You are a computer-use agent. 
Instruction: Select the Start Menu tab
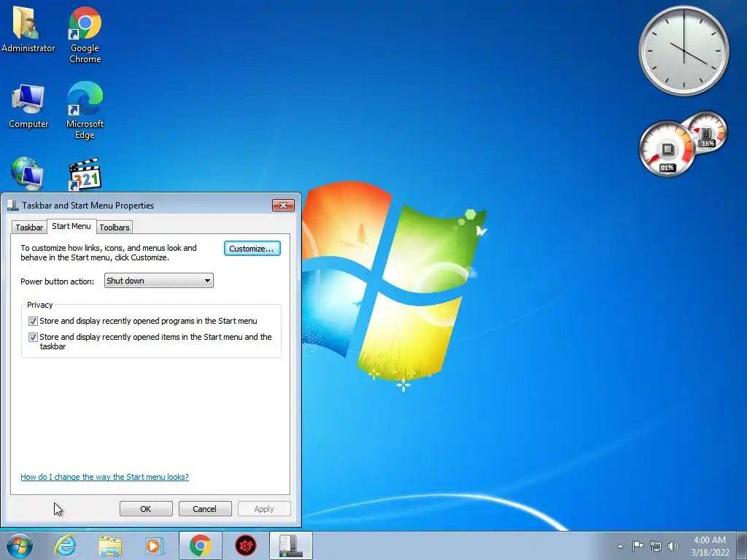click(71, 226)
